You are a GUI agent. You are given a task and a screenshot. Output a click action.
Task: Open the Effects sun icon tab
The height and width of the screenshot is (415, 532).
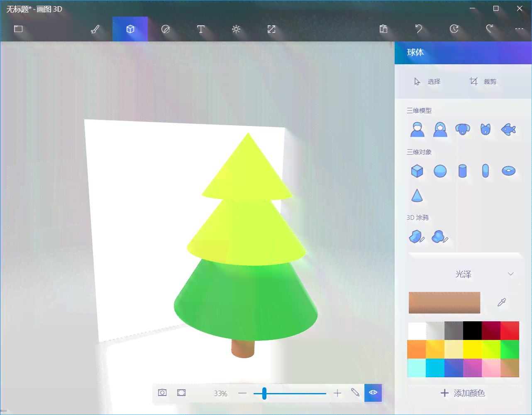point(236,29)
